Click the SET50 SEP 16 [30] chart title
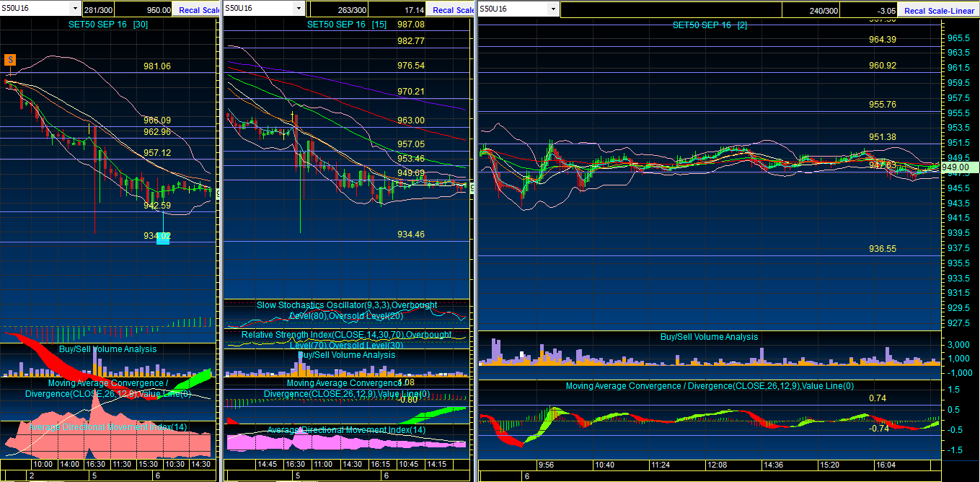This screenshot has width=980, height=482. 107,24
